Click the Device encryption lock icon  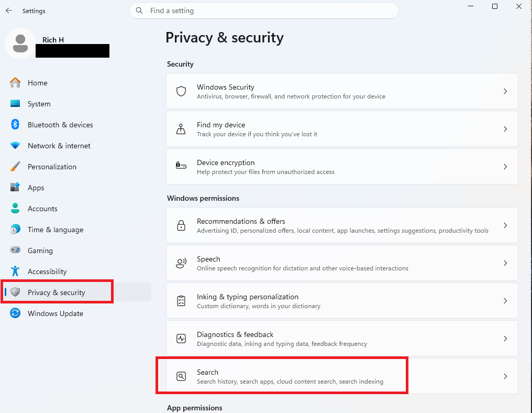click(181, 166)
